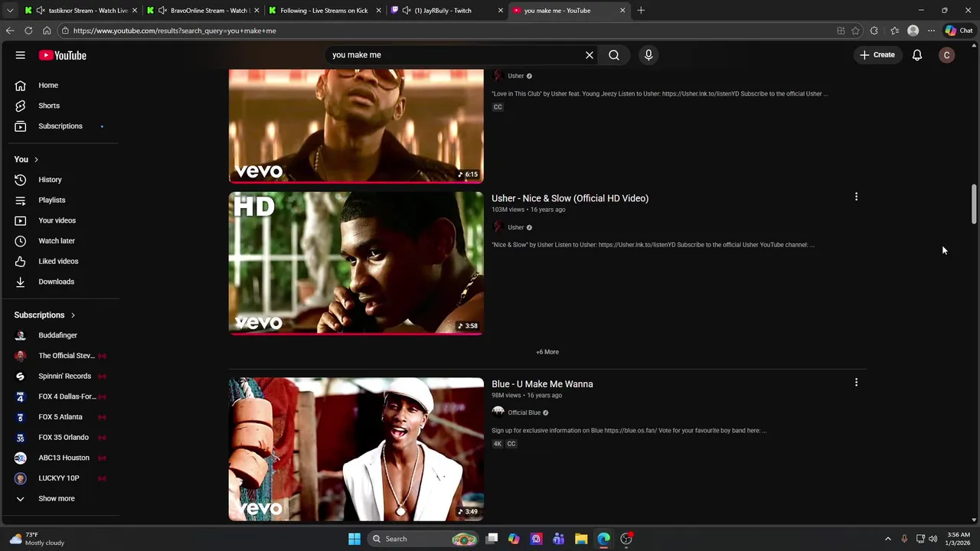This screenshot has height=551, width=980.
Task: Open the options menu for Nice & Slow
Action: 856,197
